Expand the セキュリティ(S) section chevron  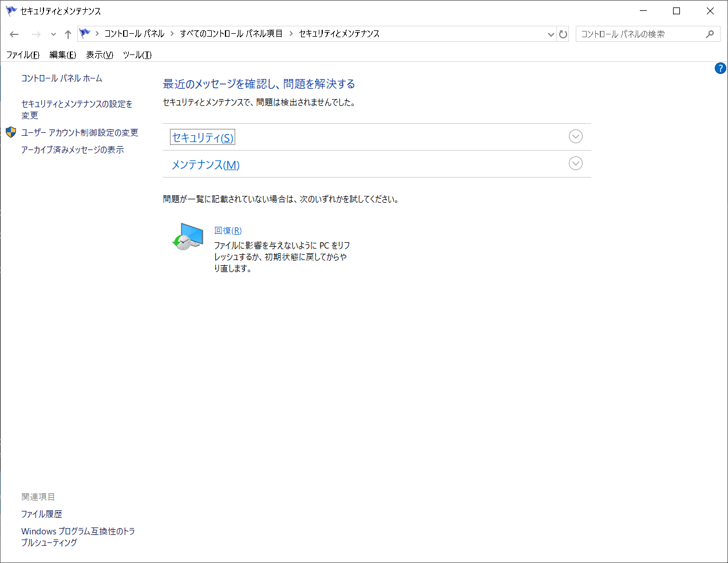click(x=575, y=136)
